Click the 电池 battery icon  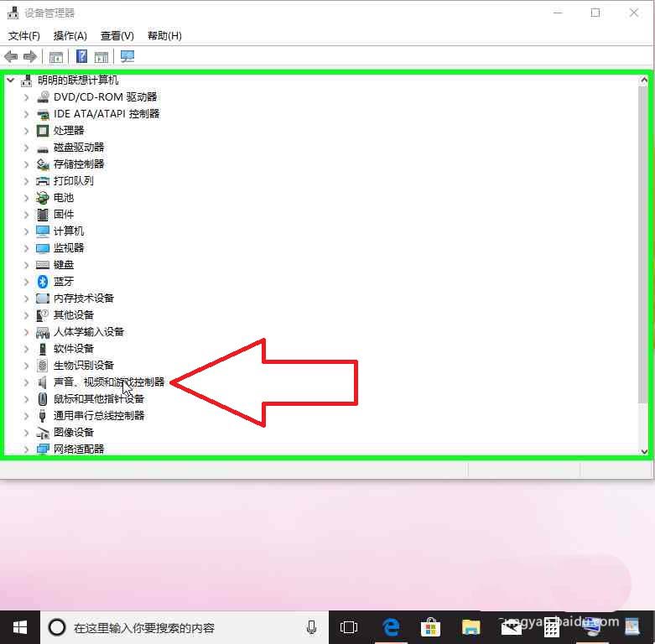click(43, 198)
